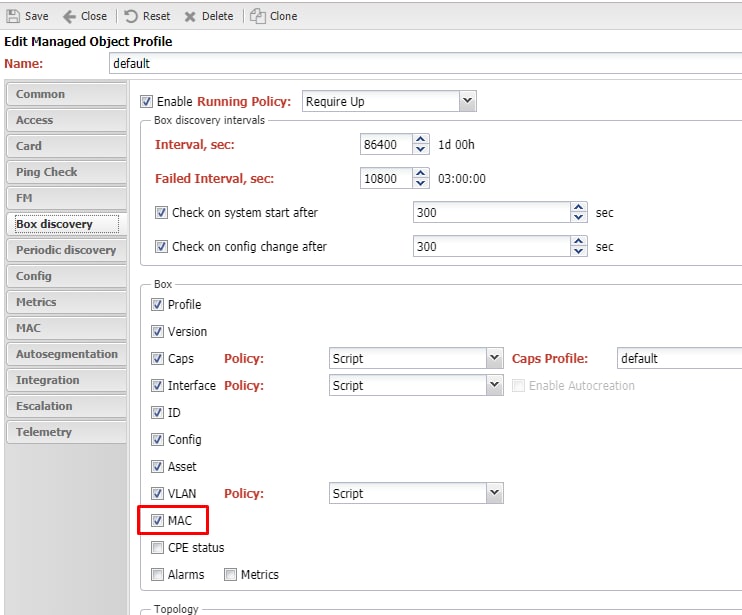Enable the Alarms checkbox

(157, 574)
